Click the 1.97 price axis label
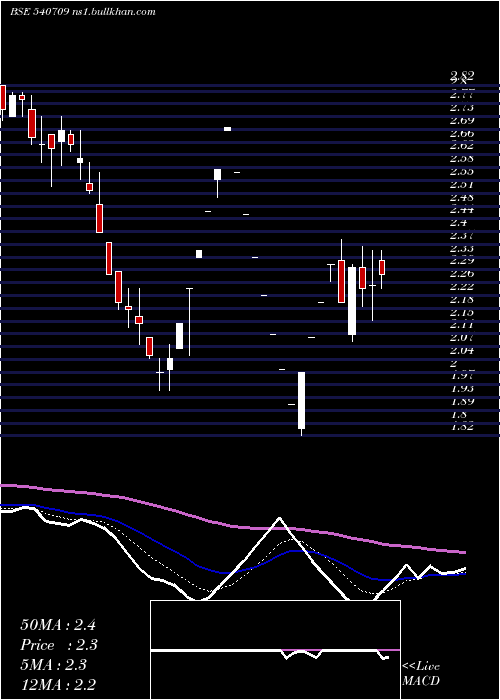Image resolution: width=500 pixels, height=700 pixels. coord(462,375)
